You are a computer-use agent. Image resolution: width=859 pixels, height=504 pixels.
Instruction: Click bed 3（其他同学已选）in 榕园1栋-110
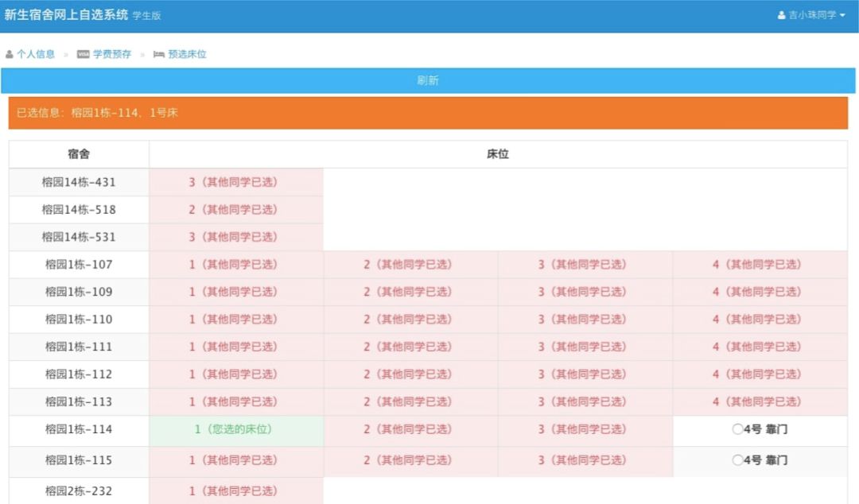tap(585, 320)
